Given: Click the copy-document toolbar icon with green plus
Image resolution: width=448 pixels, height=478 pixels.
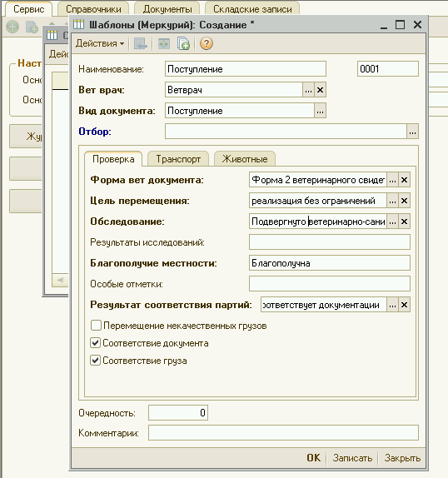Looking at the screenshot, I should [183, 43].
